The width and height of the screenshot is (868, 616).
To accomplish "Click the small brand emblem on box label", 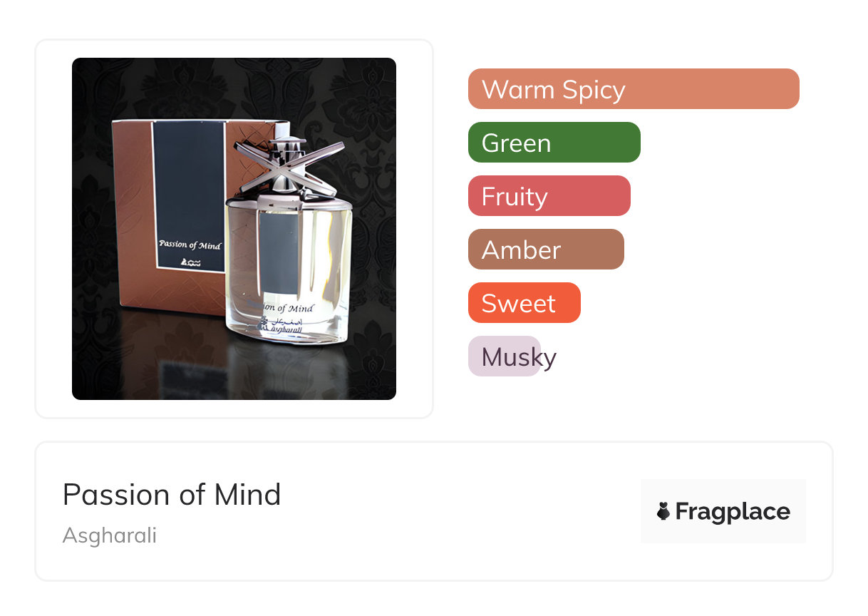I will pyautogui.click(x=190, y=261).
